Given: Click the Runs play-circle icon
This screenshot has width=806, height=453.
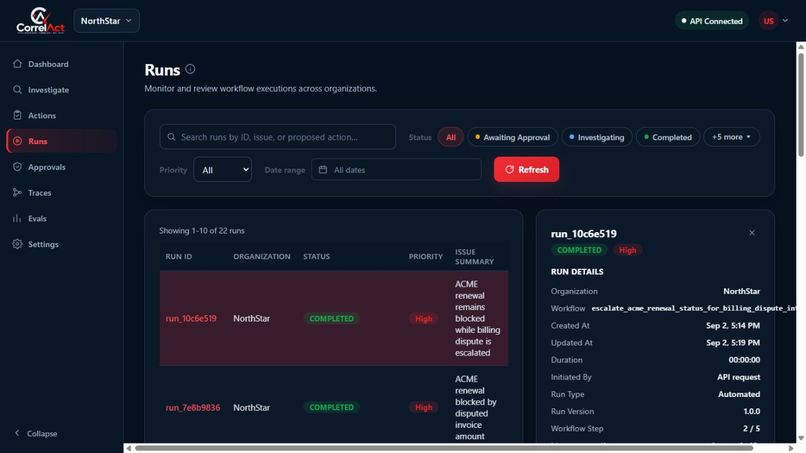Looking at the screenshot, I should pyautogui.click(x=17, y=141).
